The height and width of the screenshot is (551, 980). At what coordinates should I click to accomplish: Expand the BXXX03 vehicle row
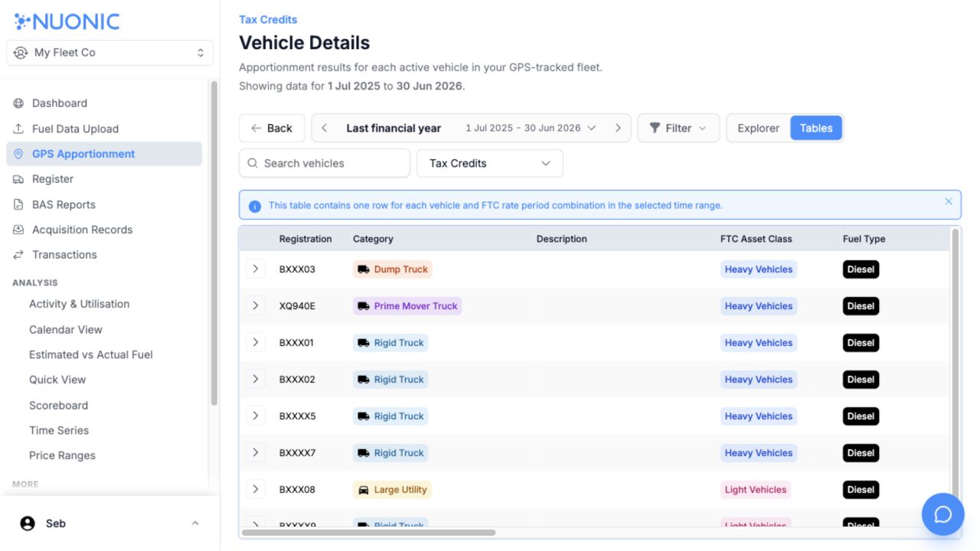coord(256,269)
